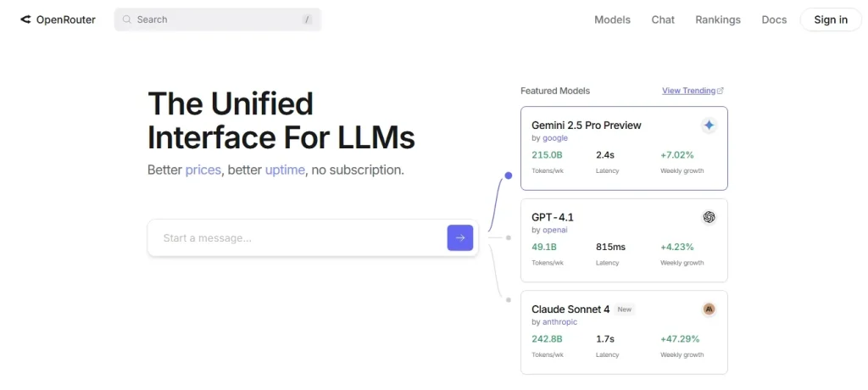Click the external link icon beside View Trending
868x390 pixels.
(x=721, y=91)
